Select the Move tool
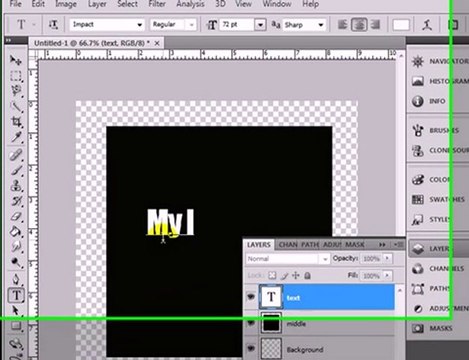 pyautogui.click(x=15, y=60)
